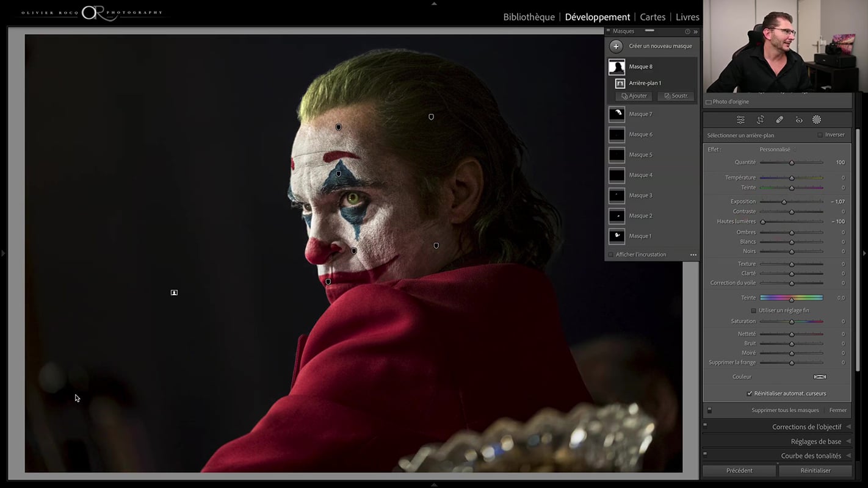Image resolution: width=868 pixels, height=488 pixels.
Task: Enable Afficher l'incrustation checkbox
Action: tap(610, 255)
